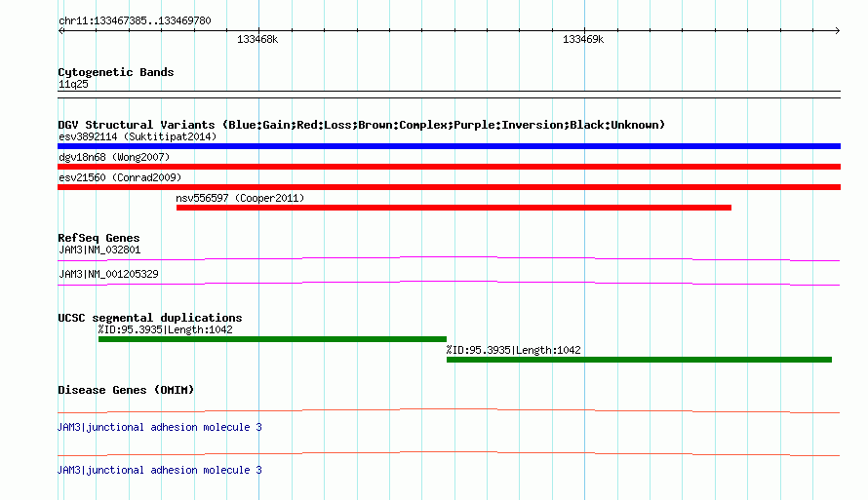Select the JAM3|NM_001205329 magenta gene line

(449, 284)
